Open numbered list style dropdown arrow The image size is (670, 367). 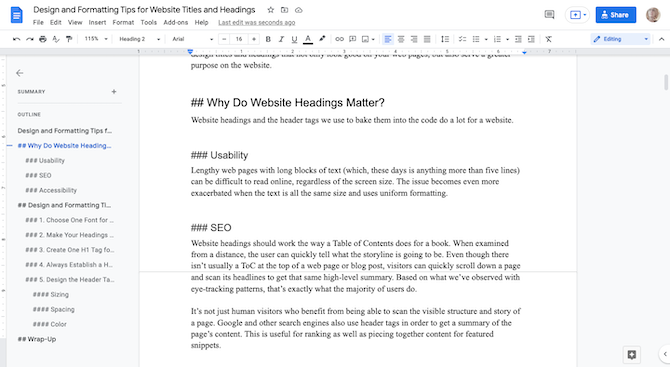(507, 39)
